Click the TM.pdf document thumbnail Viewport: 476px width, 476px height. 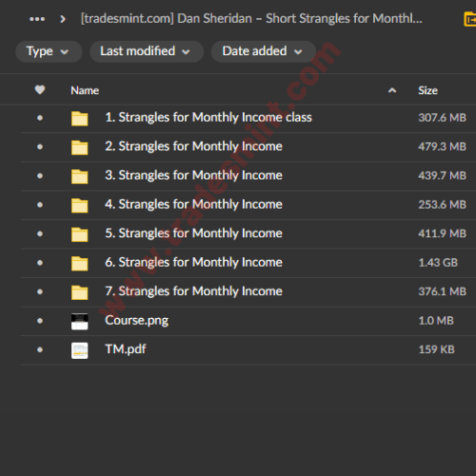[80, 350]
